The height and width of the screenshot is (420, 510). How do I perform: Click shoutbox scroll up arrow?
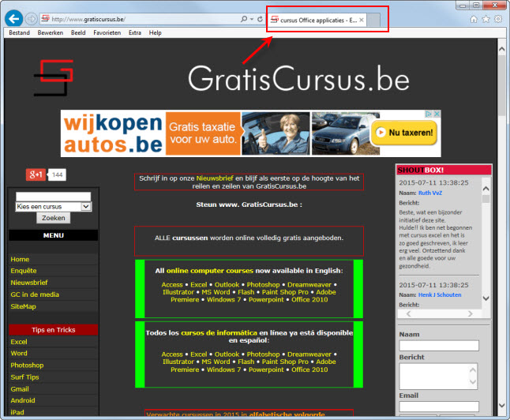(x=486, y=189)
